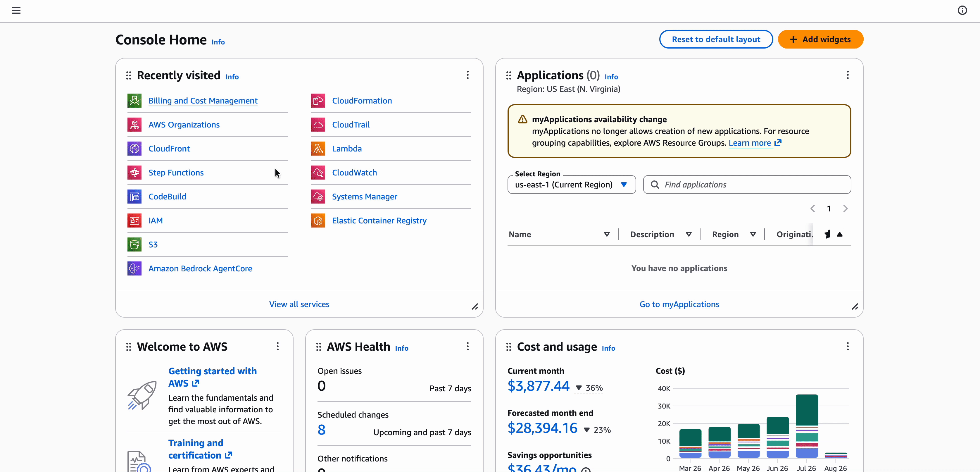980x472 pixels.
Task: Open the hamburger navigation menu
Action: coord(16,10)
